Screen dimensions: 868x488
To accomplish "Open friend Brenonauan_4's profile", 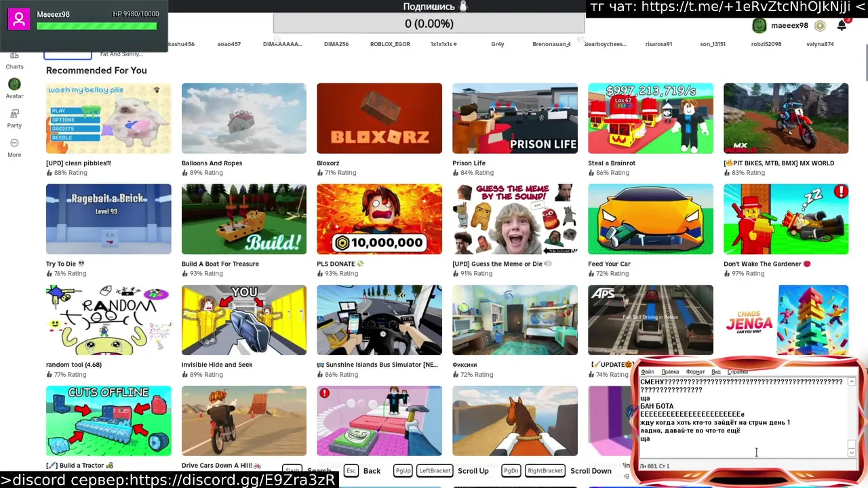I will [551, 44].
